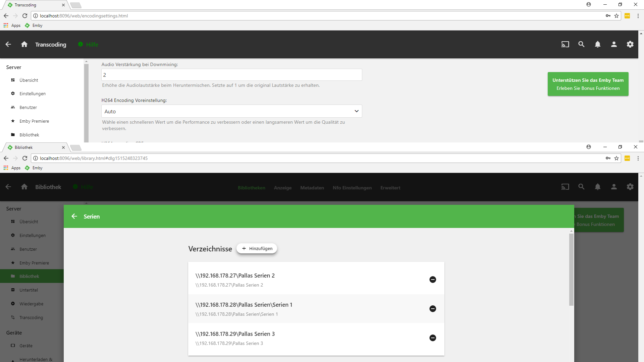The height and width of the screenshot is (362, 644).
Task: Click Unterstützen Sie das Emby Team button
Action: (x=588, y=84)
